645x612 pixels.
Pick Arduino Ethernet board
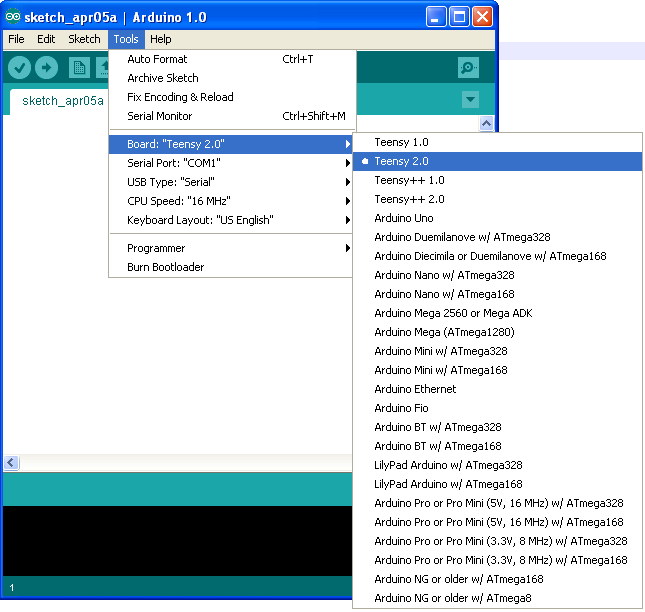coord(497,389)
